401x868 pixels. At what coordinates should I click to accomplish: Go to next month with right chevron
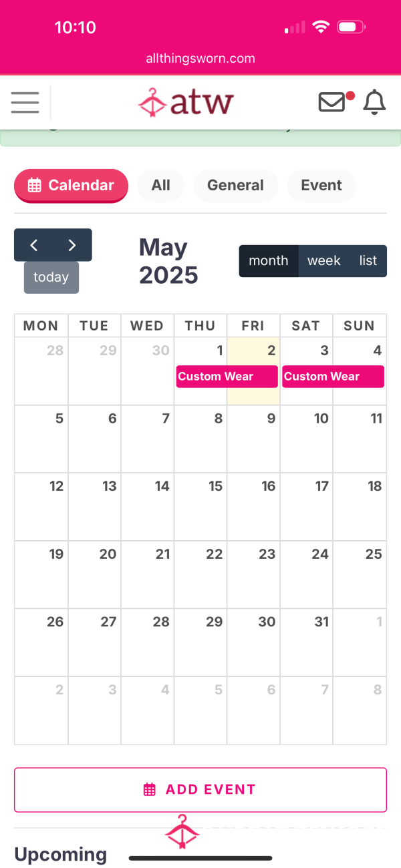[x=72, y=245]
